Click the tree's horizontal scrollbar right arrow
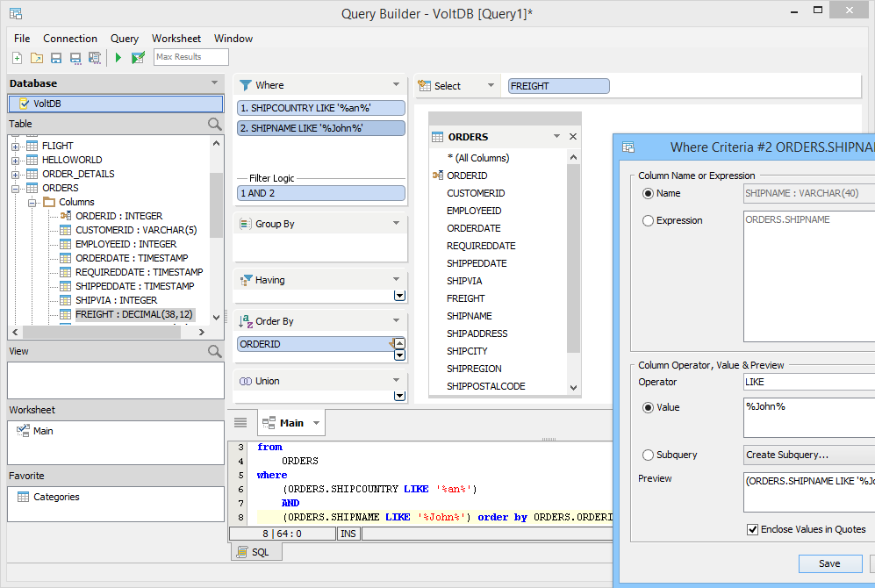875x588 pixels. (202, 332)
